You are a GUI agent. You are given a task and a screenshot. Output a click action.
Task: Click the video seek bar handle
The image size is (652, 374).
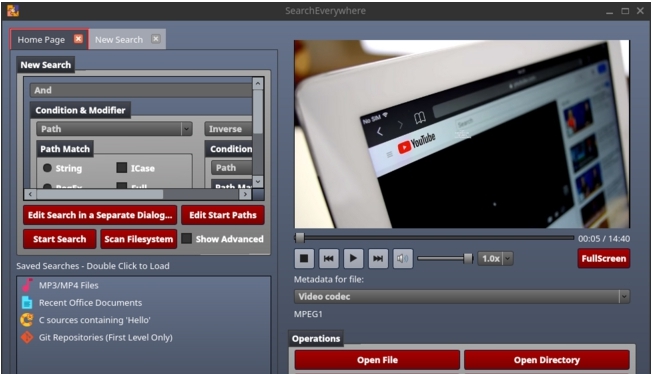point(299,238)
